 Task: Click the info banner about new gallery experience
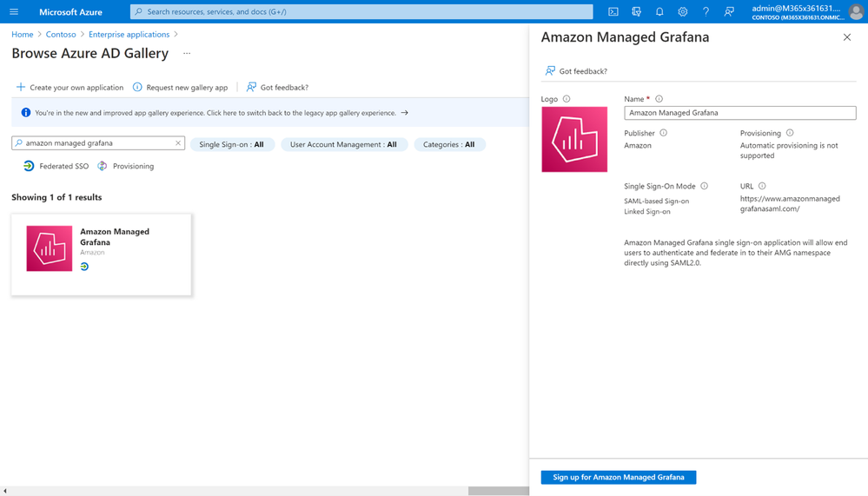coord(270,113)
